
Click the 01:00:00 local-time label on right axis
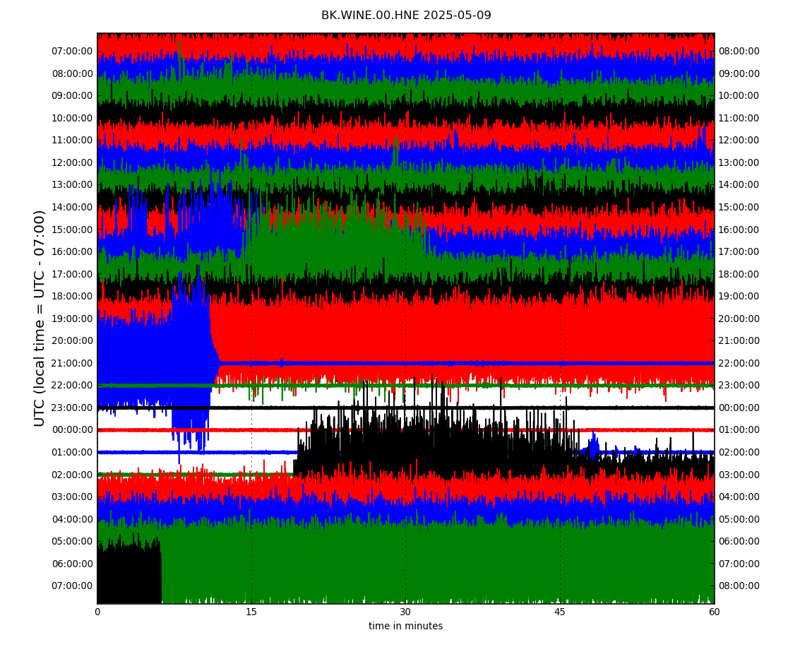(739, 430)
